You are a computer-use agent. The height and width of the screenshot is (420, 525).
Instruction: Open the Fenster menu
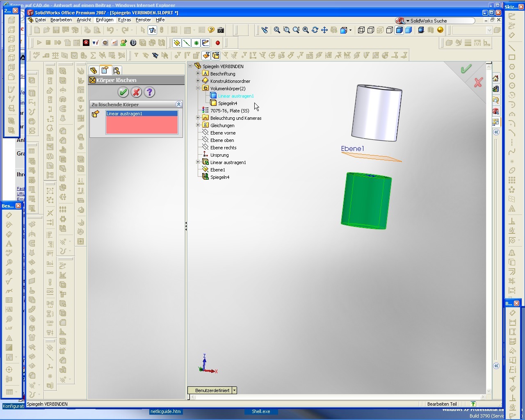(x=143, y=20)
